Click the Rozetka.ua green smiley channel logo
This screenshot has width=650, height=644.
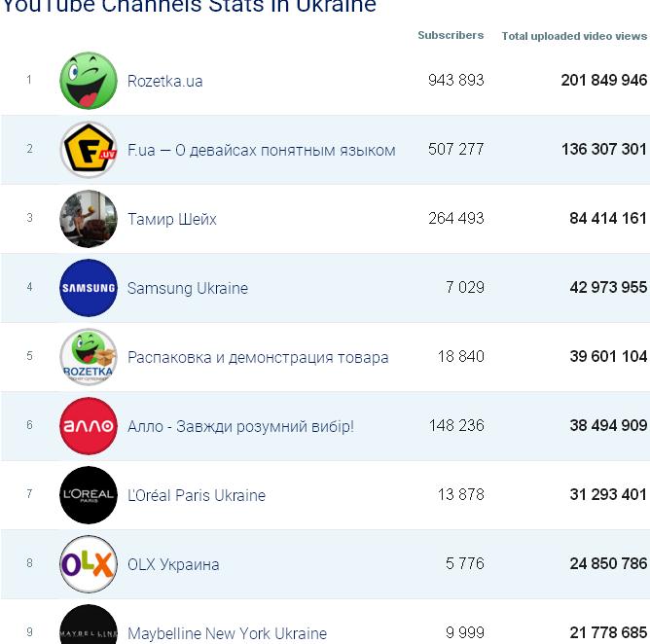coord(89,81)
